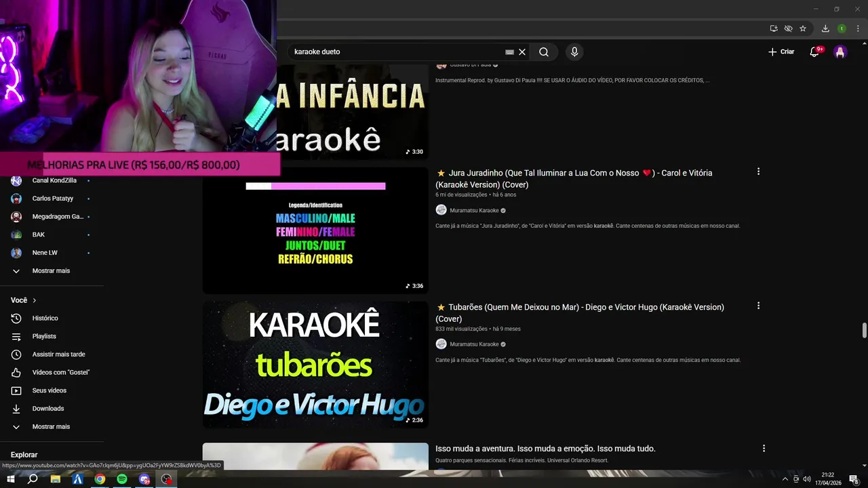The height and width of the screenshot is (488, 868).
Task: Open the Jura Juradinho video title link
Action: pyautogui.click(x=574, y=179)
